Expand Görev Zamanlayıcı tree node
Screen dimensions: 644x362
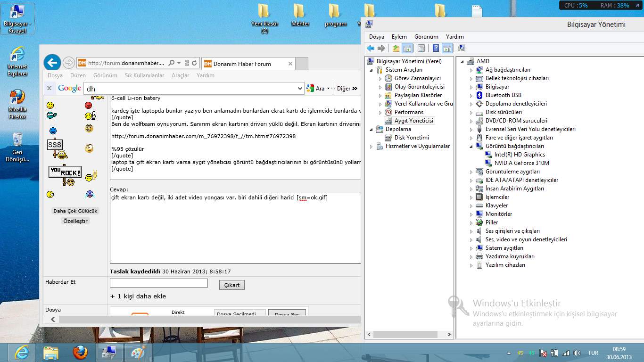tap(380, 78)
